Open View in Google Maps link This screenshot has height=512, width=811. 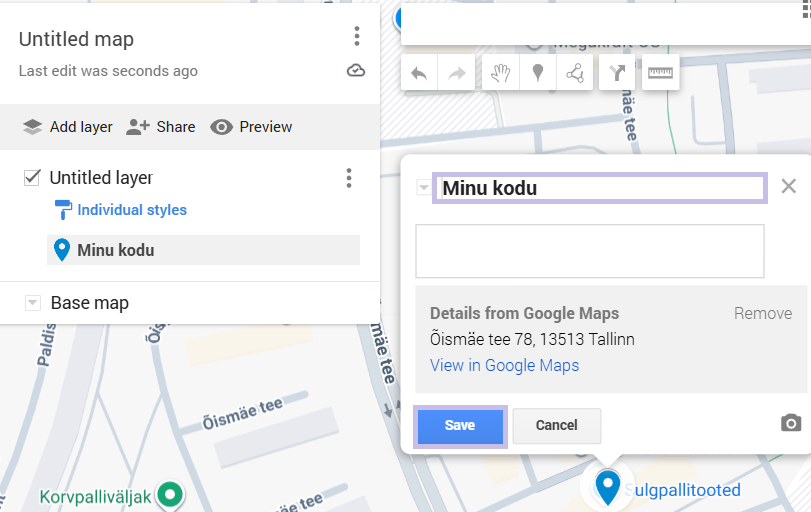pos(504,365)
